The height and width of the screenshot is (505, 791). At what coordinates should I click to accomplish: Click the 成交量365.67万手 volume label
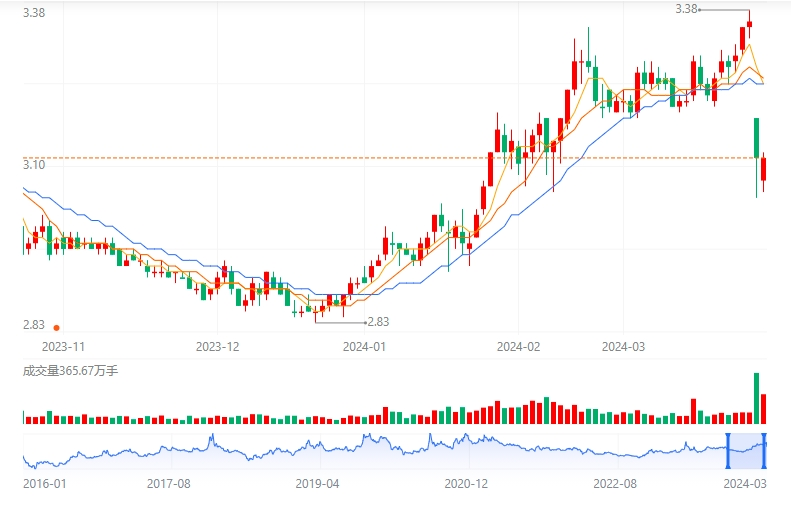[70, 371]
